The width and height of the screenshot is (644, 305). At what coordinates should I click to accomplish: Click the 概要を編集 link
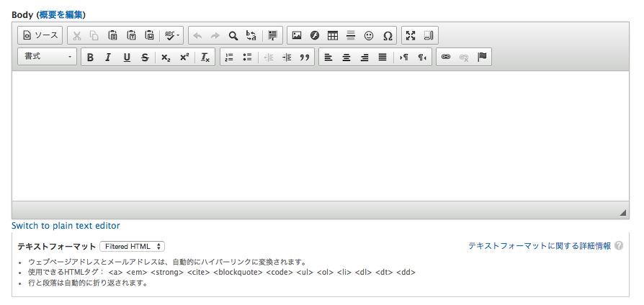[x=61, y=14]
